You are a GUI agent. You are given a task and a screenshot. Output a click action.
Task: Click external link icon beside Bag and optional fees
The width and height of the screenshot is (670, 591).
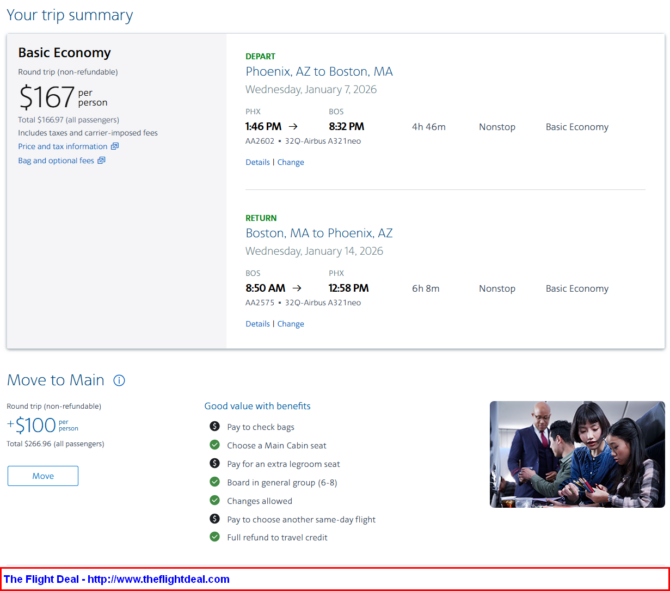(101, 160)
